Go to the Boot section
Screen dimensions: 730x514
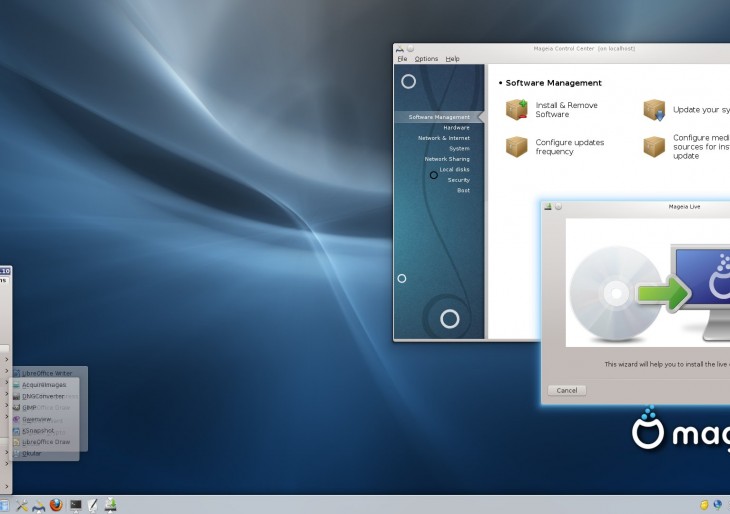463,190
